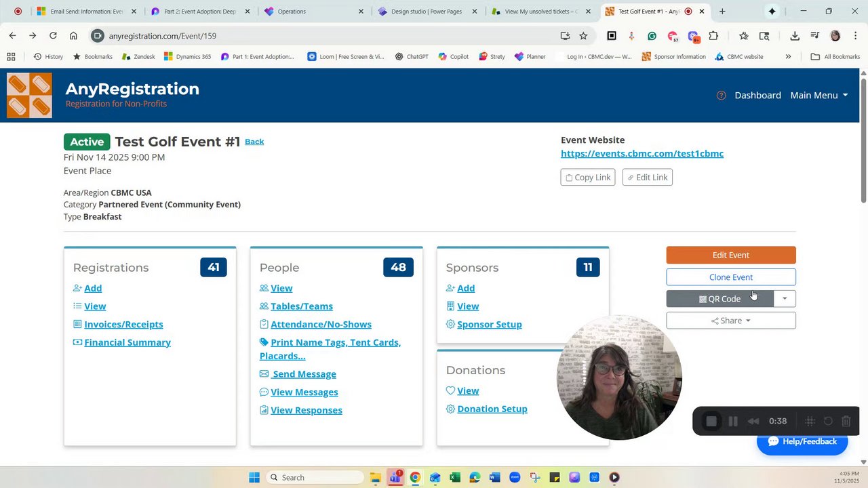Open the help question mark icon
Image resolution: width=868 pixels, height=488 pixels.
click(x=721, y=96)
